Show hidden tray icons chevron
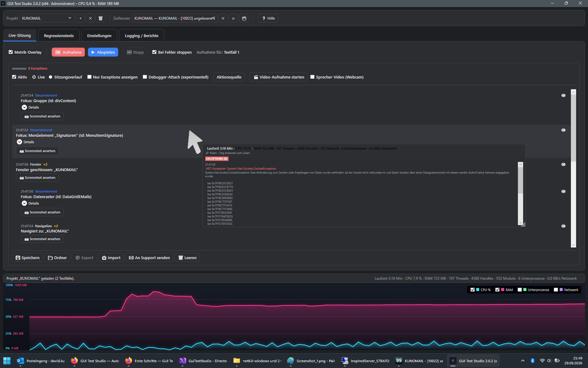 (523, 361)
